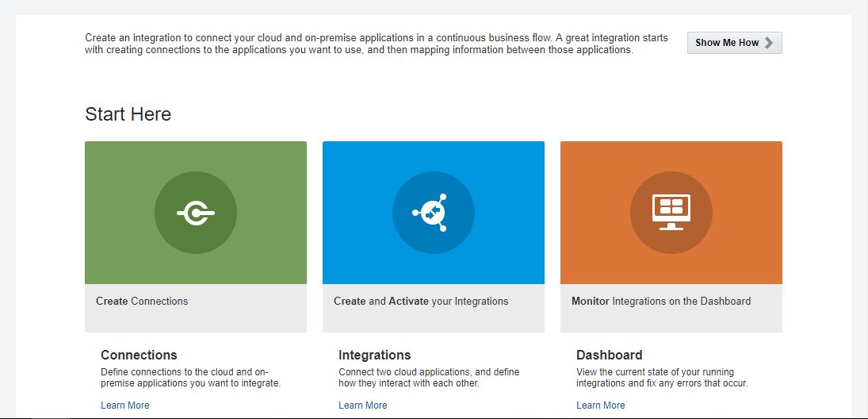
Task: Click the Connections section heading
Action: 139,355
